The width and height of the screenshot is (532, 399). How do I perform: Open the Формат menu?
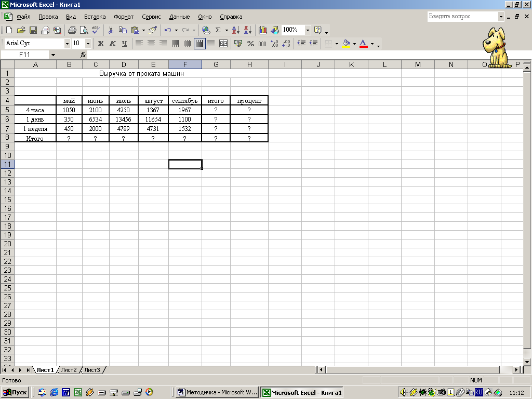[x=124, y=17]
